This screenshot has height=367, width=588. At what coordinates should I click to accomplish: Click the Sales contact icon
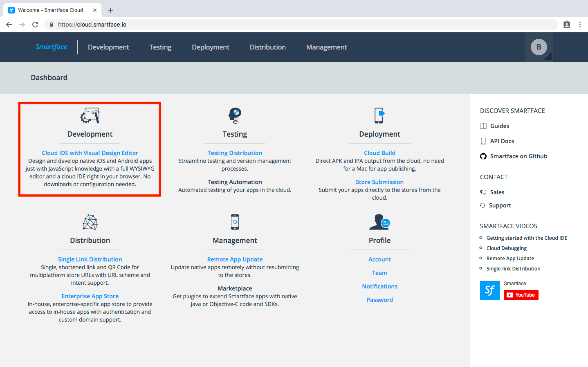483,192
